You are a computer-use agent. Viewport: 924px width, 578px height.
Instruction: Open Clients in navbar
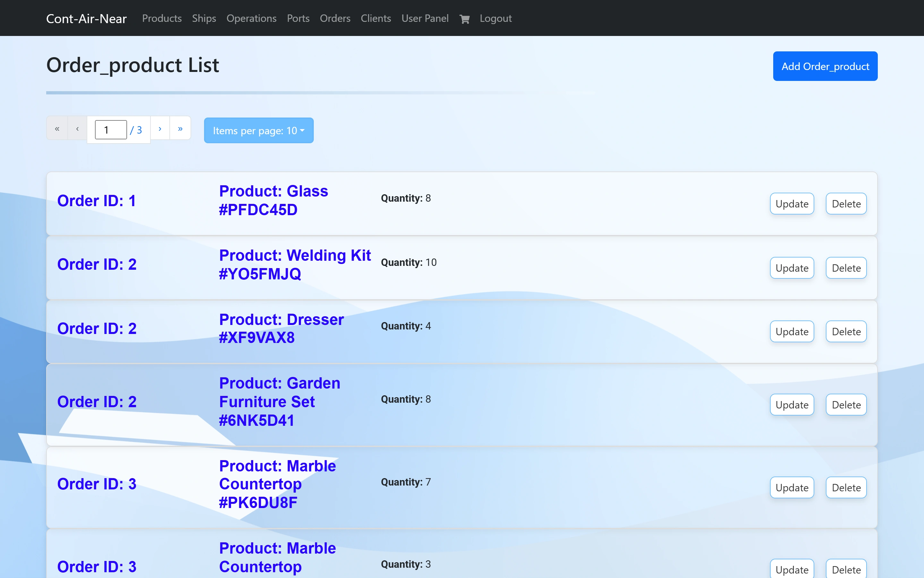click(x=376, y=18)
